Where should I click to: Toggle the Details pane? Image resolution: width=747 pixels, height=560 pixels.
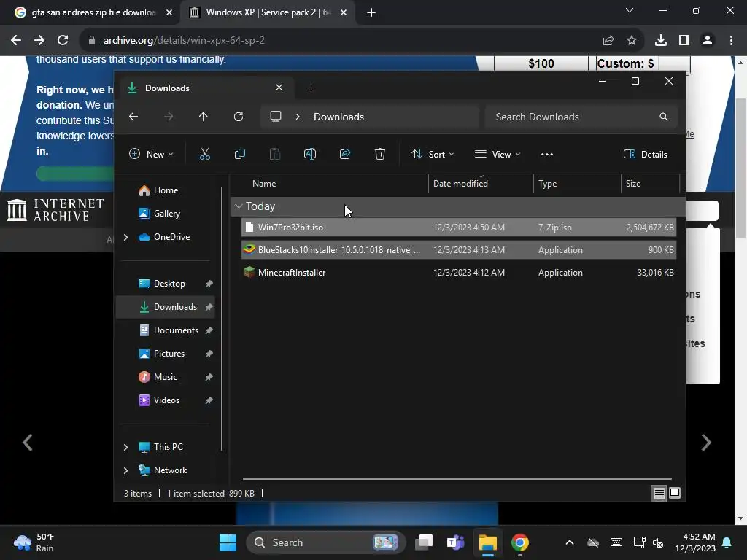tap(646, 154)
